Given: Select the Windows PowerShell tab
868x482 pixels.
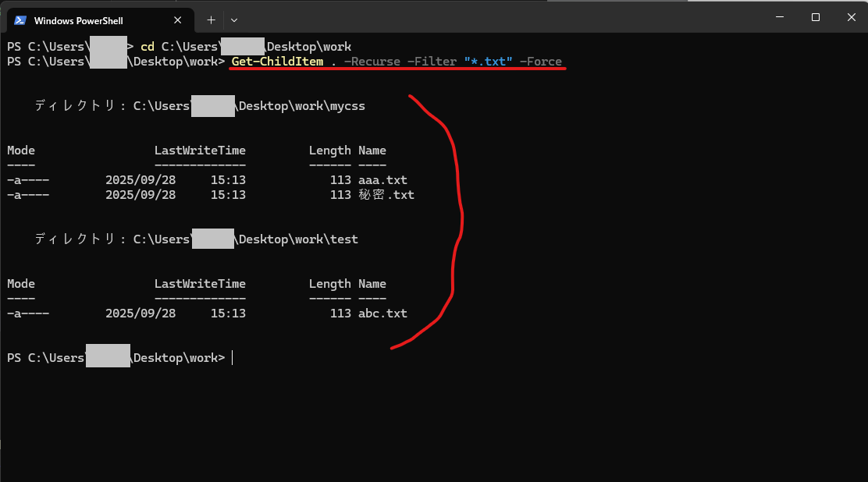Looking at the screenshot, I should (x=100, y=20).
